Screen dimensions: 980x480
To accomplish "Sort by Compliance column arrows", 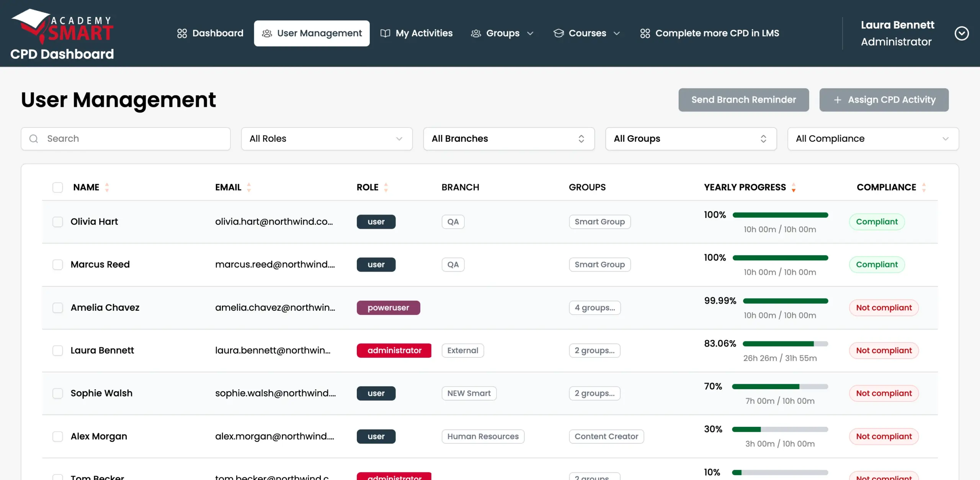I will click(924, 187).
